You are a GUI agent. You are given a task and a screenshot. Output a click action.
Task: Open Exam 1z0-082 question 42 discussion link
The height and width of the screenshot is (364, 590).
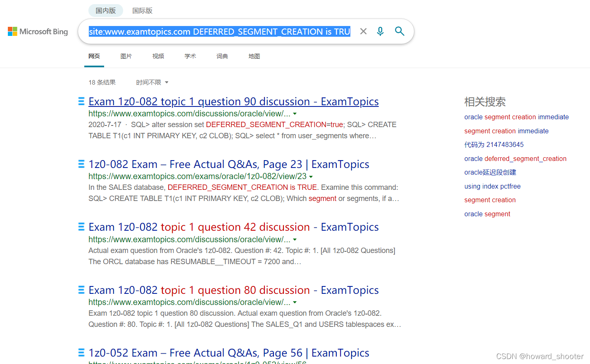[x=233, y=227]
